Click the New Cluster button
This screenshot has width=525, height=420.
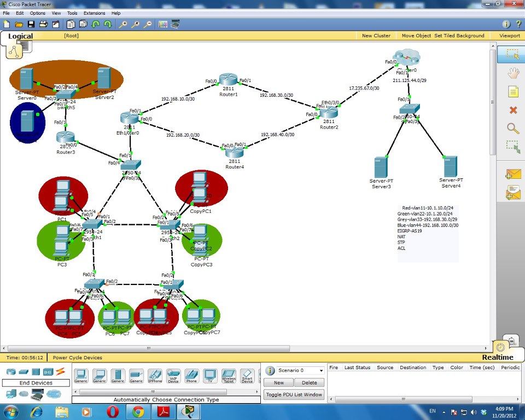click(376, 36)
